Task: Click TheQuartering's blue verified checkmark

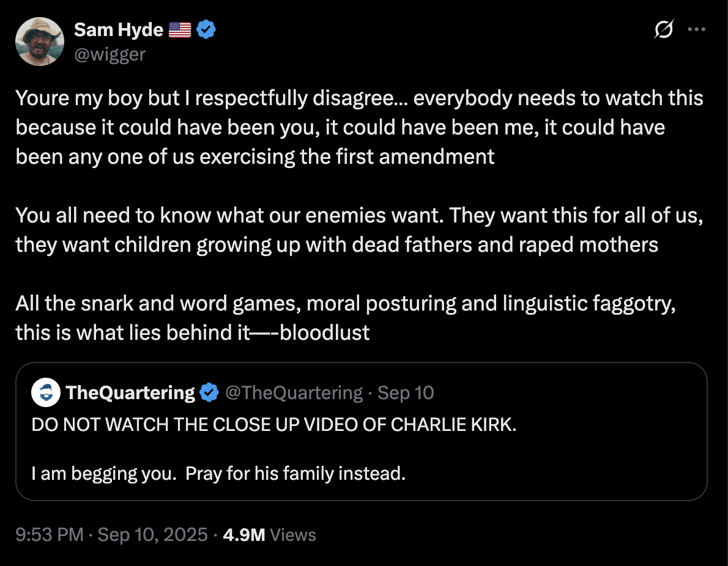Action: coord(209,392)
